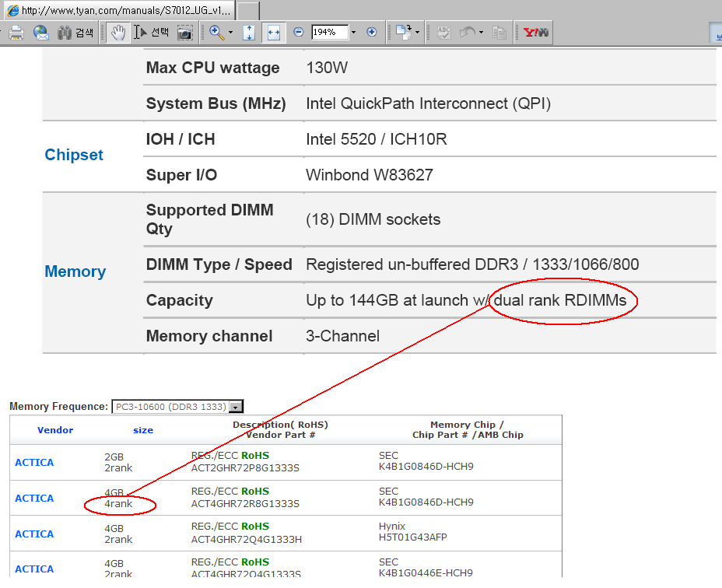Click the Winbond W83627 value

pyautogui.click(x=370, y=175)
